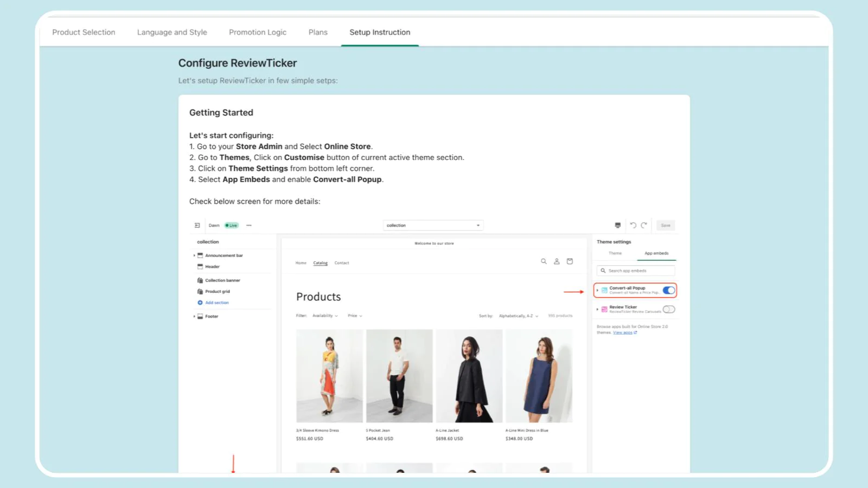Click the store cart bag icon

coord(570,261)
